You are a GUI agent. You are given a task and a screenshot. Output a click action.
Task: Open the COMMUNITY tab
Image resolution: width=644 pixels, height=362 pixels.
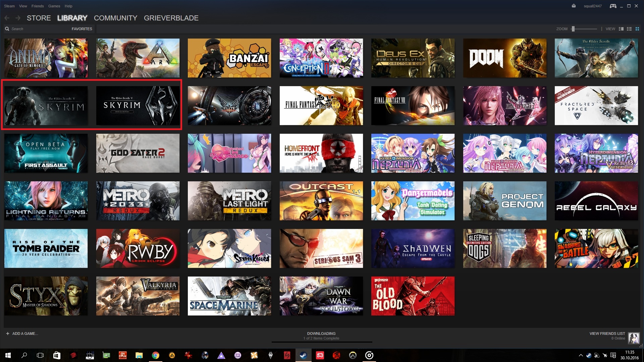pyautogui.click(x=116, y=18)
